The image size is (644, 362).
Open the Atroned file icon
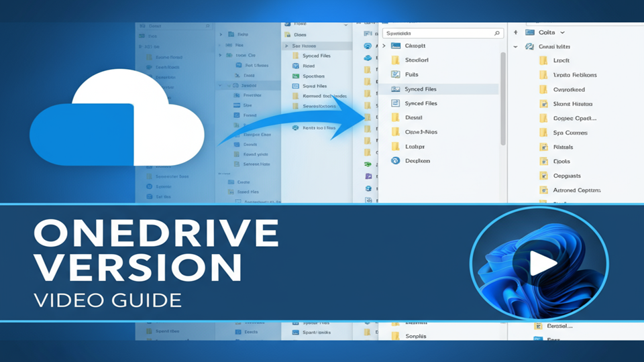pyautogui.click(x=543, y=190)
